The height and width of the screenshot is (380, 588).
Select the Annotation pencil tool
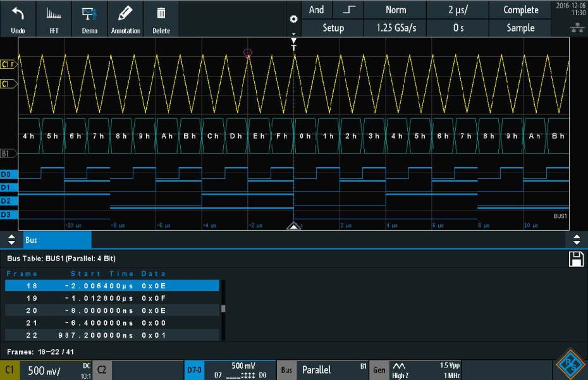125,18
